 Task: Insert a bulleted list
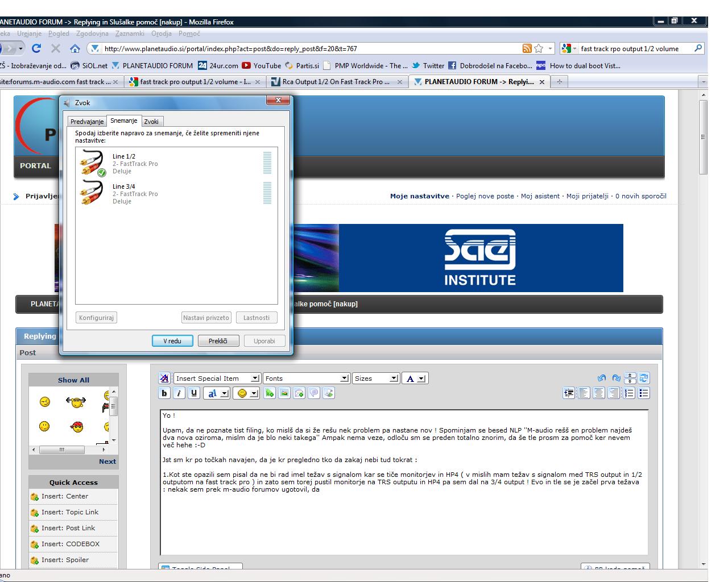point(644,393)
